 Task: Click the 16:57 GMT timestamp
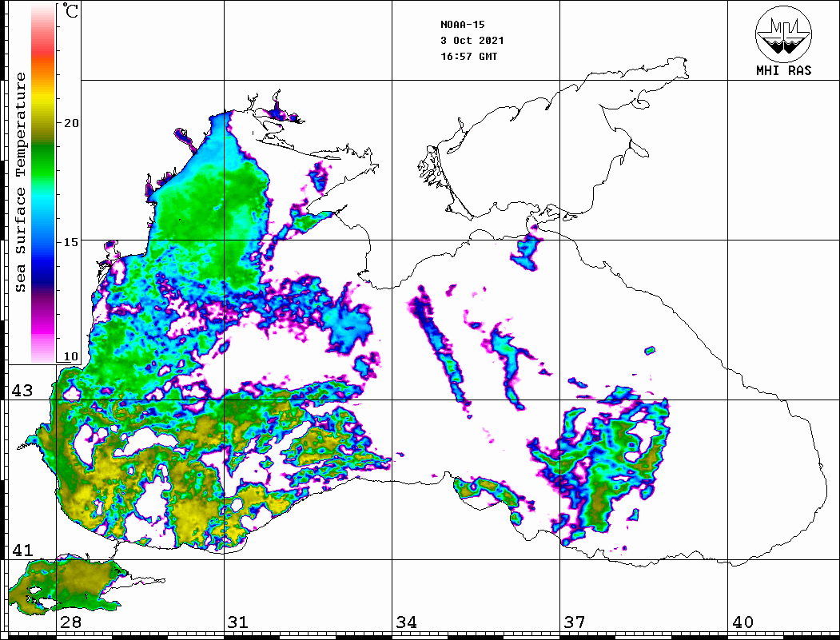[x=469, y=57]
